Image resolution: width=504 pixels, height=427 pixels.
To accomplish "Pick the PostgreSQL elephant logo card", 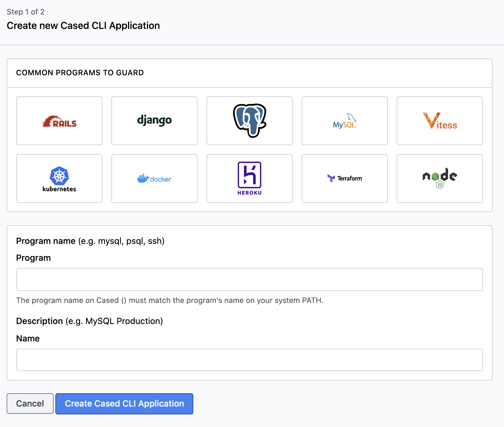I will tap(250, 121).
